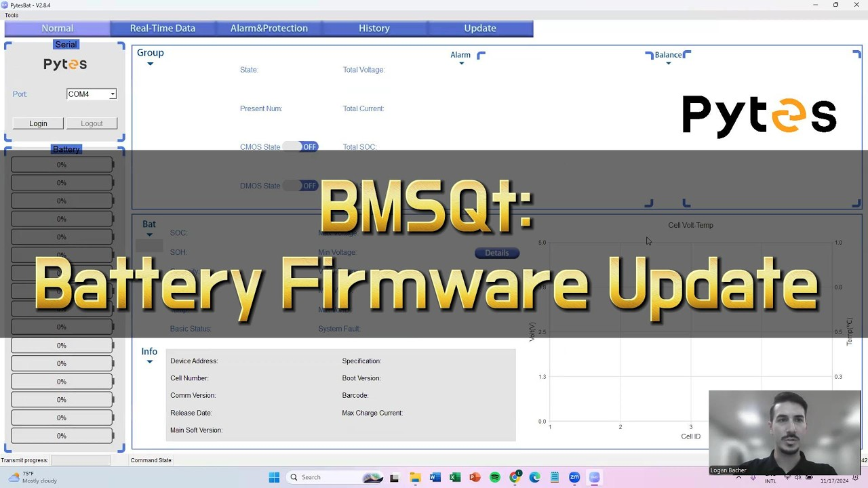Start Microsoft Excel from the taskbar

(x=454, y=477)
